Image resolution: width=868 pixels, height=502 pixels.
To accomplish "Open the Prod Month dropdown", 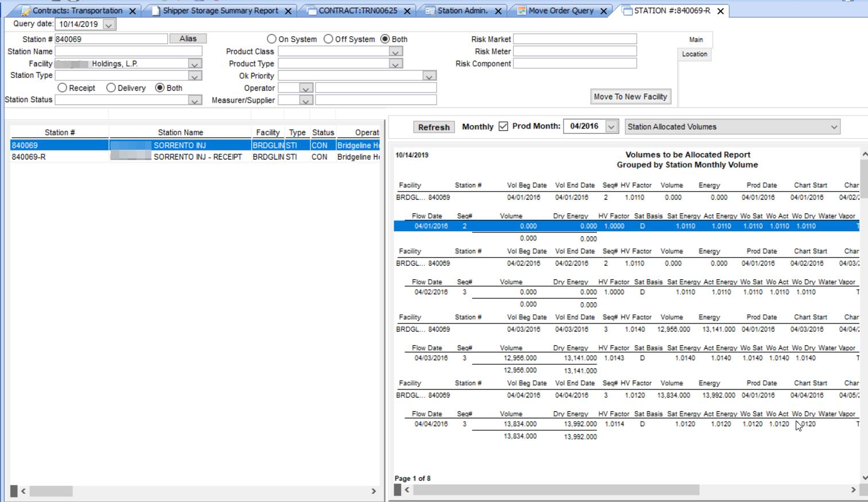I will pyautogui.click(x=612, y=127).
